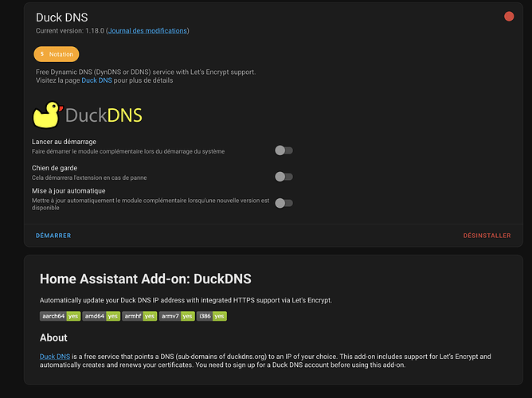Click the DuckDNS duck logo image
Viewport: 532px width, 398px height.
(x=88, y=115)
